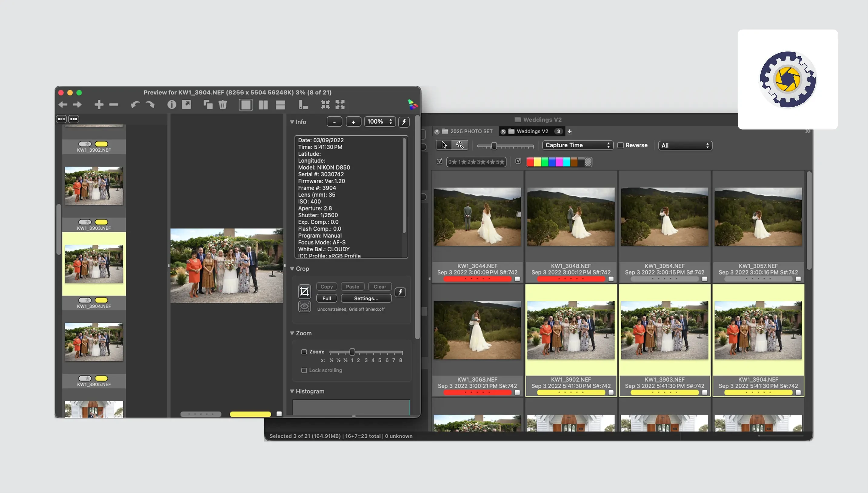Select the magnifier loupe tool

pyautogui.click(x=460, y=145)
